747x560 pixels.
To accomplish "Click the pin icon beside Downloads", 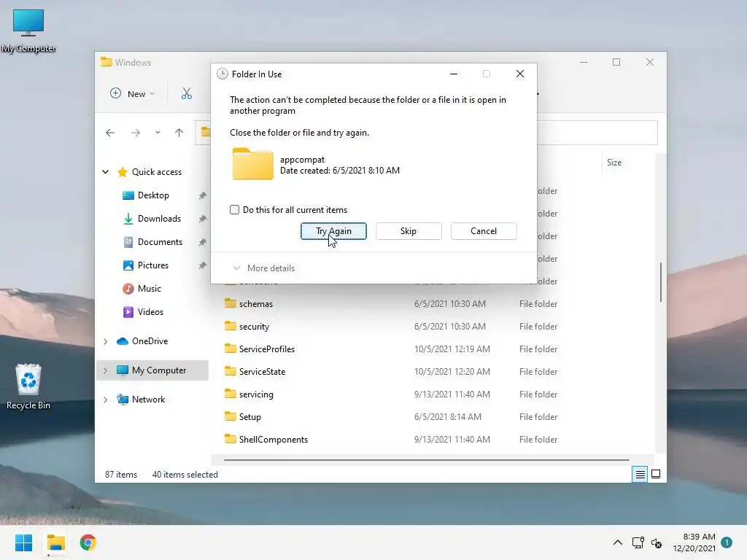I will (203, 219).
